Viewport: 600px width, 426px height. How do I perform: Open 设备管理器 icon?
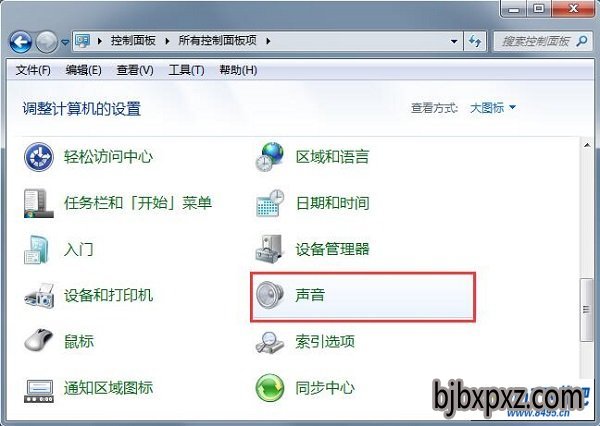270,249
